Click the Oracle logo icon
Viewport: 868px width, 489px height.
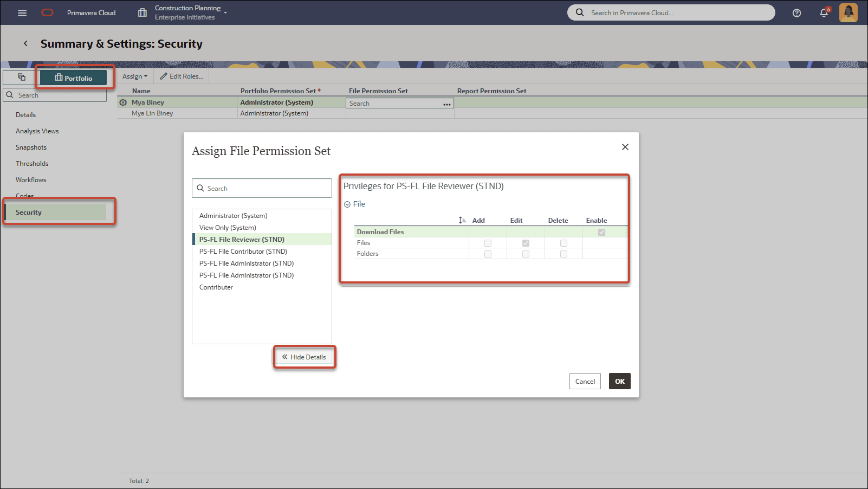[x=48, y=12]
